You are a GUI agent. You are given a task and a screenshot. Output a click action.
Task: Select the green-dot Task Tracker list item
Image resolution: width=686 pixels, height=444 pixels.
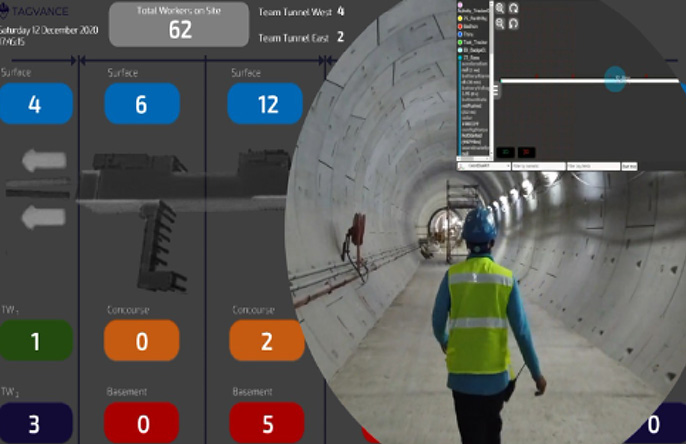pos(475,39)
